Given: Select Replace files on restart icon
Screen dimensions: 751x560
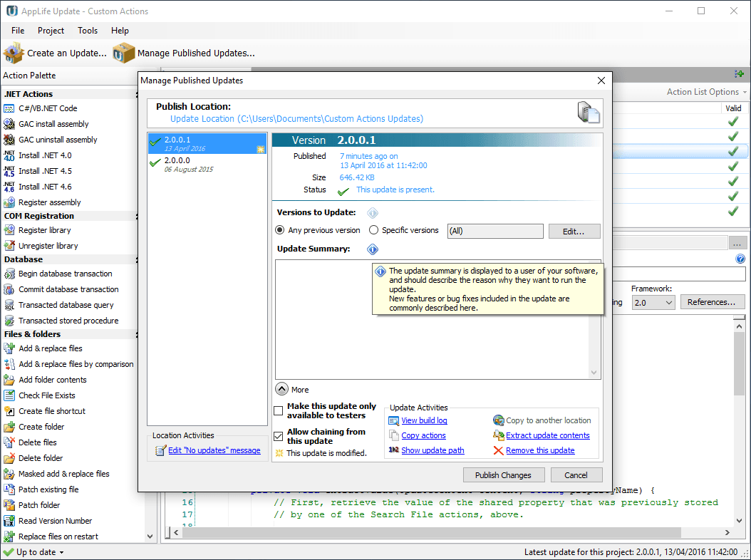Looking at the screenshot, I should click(x=9, y=536).
